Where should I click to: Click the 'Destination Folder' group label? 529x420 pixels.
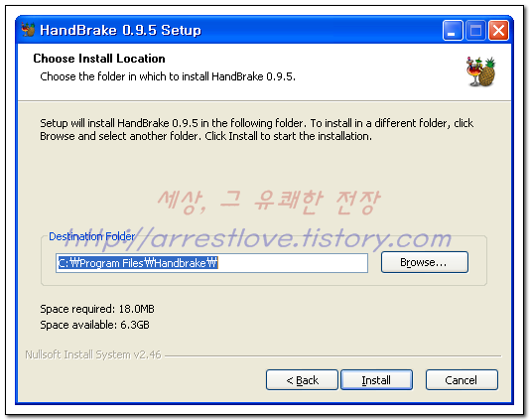[91, 236]
